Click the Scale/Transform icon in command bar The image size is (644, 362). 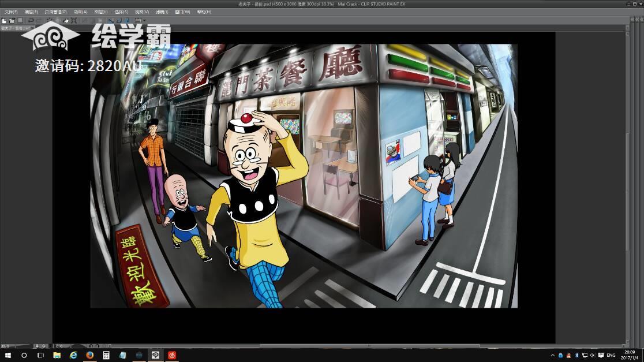(74, 21)
